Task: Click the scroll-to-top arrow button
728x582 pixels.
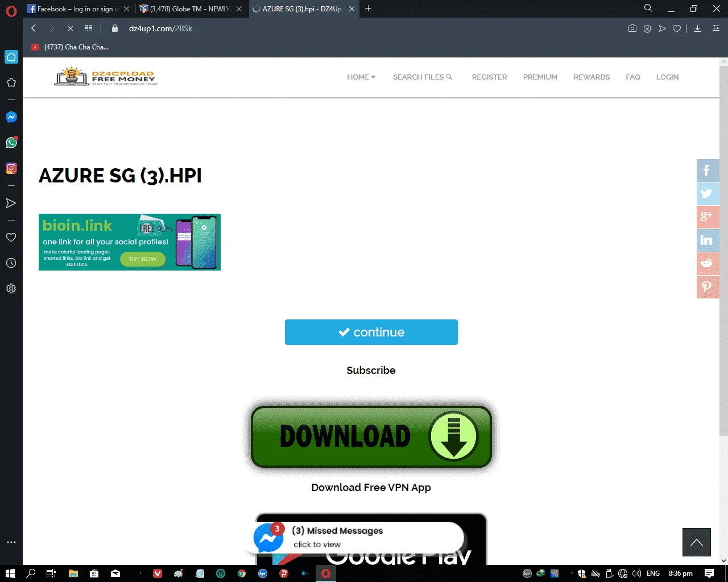Action: [x=697, y=542]
